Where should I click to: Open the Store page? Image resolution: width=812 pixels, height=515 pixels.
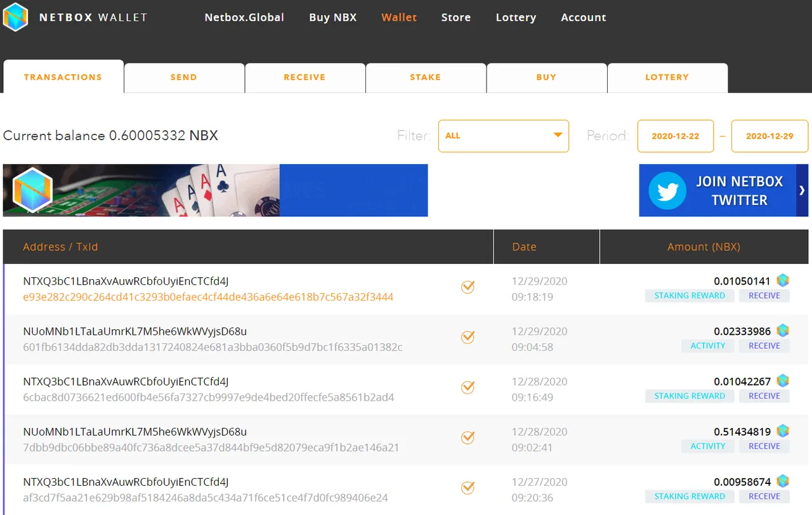456,18
